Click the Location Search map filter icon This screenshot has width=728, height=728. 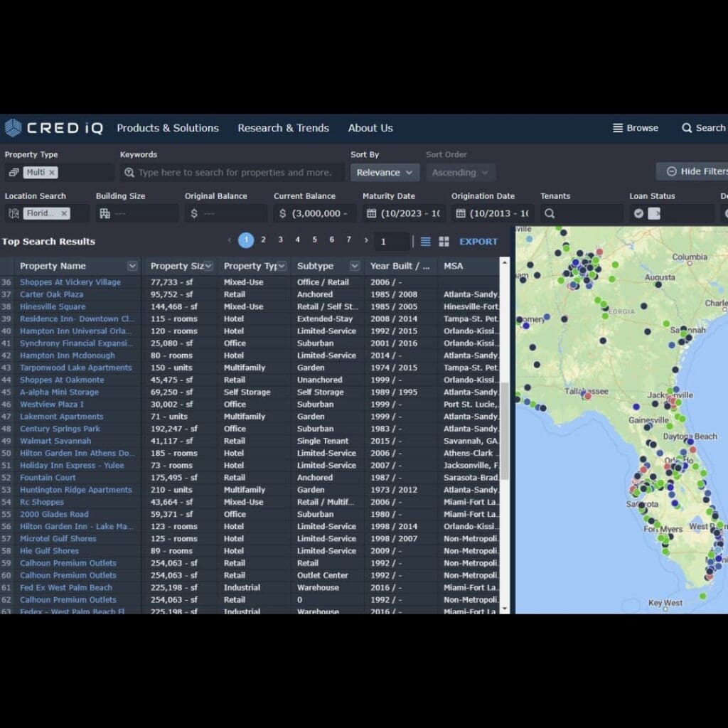tap(13, 212)
